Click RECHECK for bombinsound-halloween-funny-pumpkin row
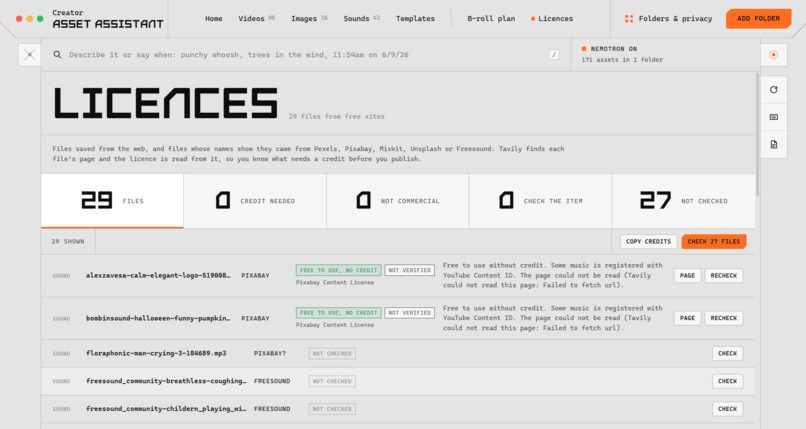The width and height of the screenshot is (806, 429). (724, 318)
